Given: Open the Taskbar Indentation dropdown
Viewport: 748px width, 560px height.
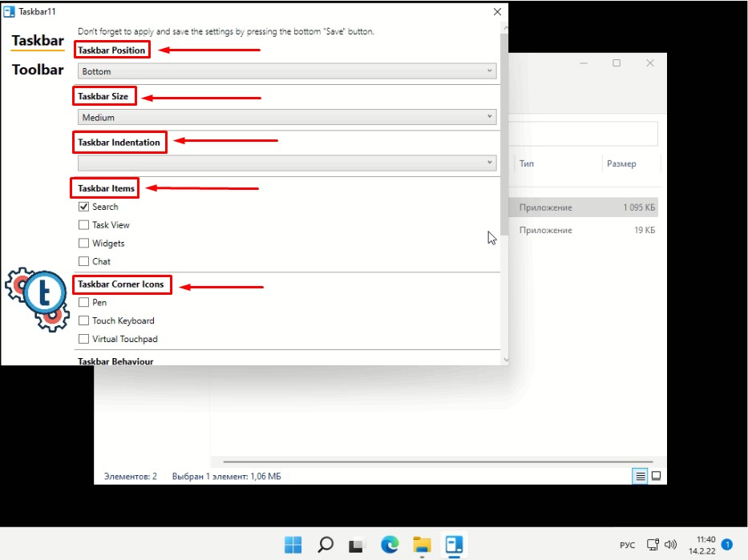Looking at the screenshot, I should tap(287, 163).
